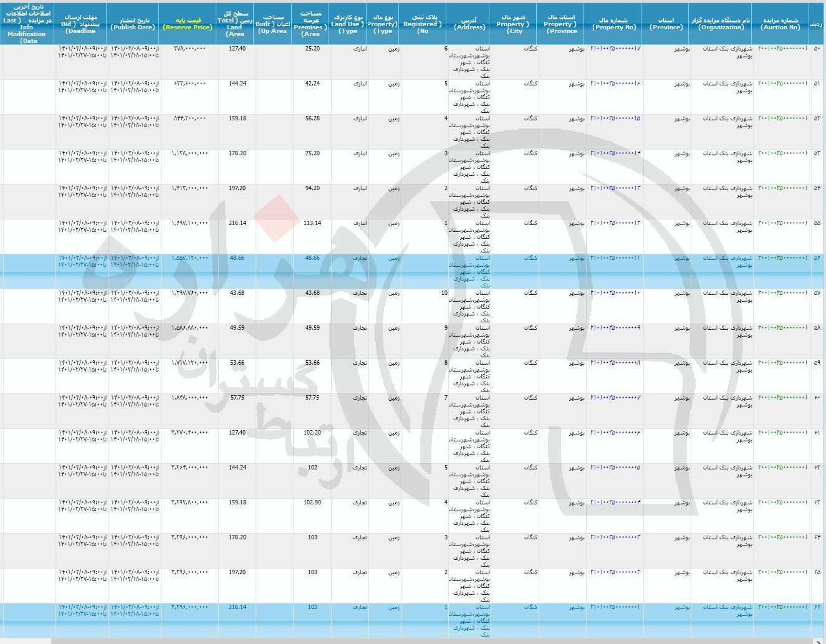826x644 pixels.
Task: Click the Land Use Type column header
Action: [348, 24]
